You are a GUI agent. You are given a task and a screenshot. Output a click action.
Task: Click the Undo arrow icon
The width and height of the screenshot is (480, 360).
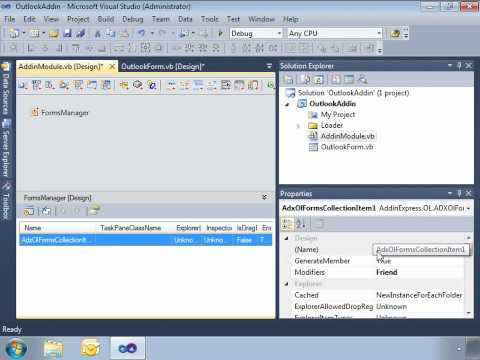[142, 33]
